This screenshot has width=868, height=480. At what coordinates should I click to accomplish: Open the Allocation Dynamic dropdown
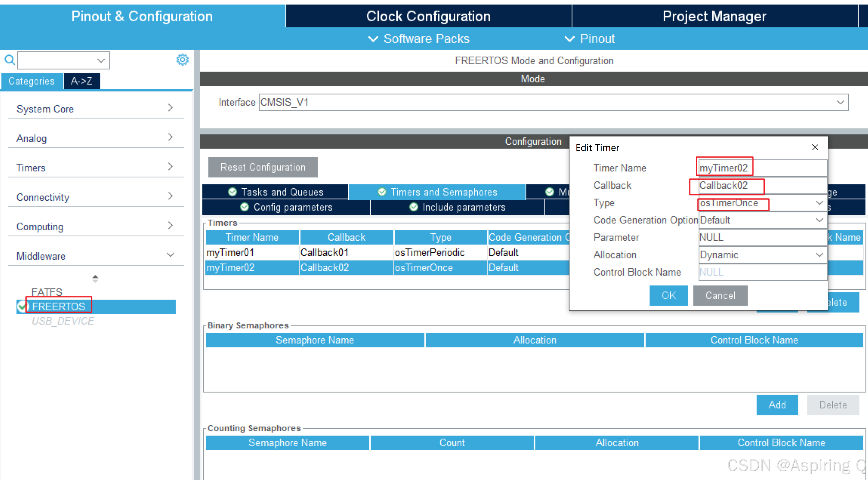(x=819, y=255)
